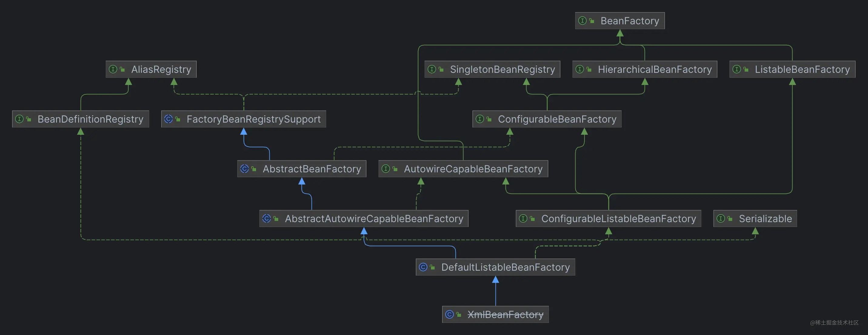The height and width of the screenshot is (335, 868).
Task: Click the interface icon on Serializable
Action: click(721, 218)
